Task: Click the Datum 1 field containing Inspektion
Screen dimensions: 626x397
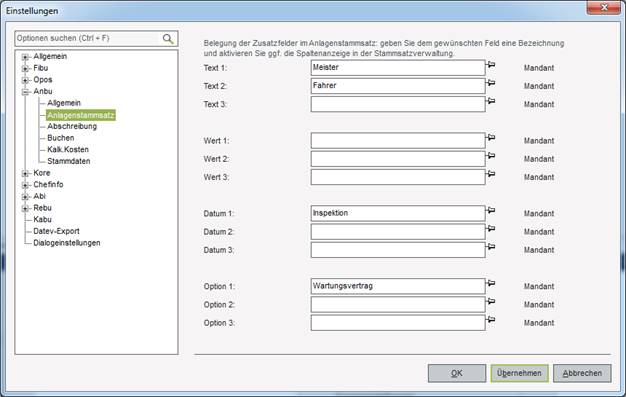Action: [x=398, y=213]
